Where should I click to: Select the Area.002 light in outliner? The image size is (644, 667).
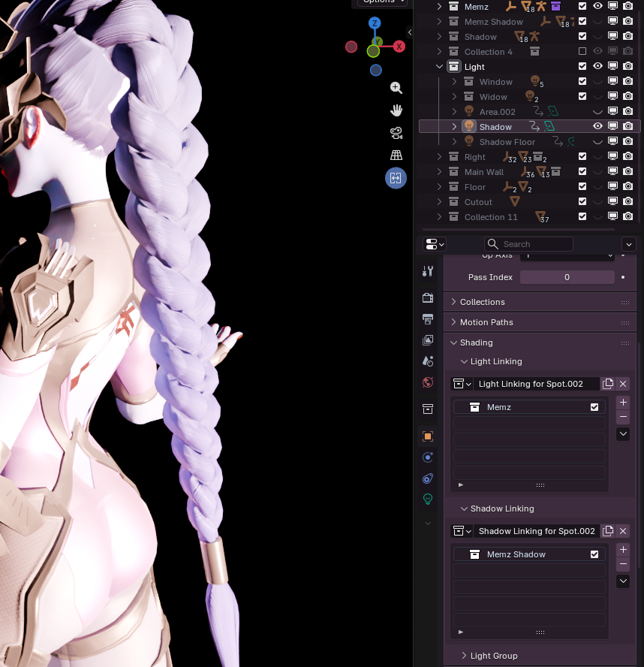pos(497,112)
